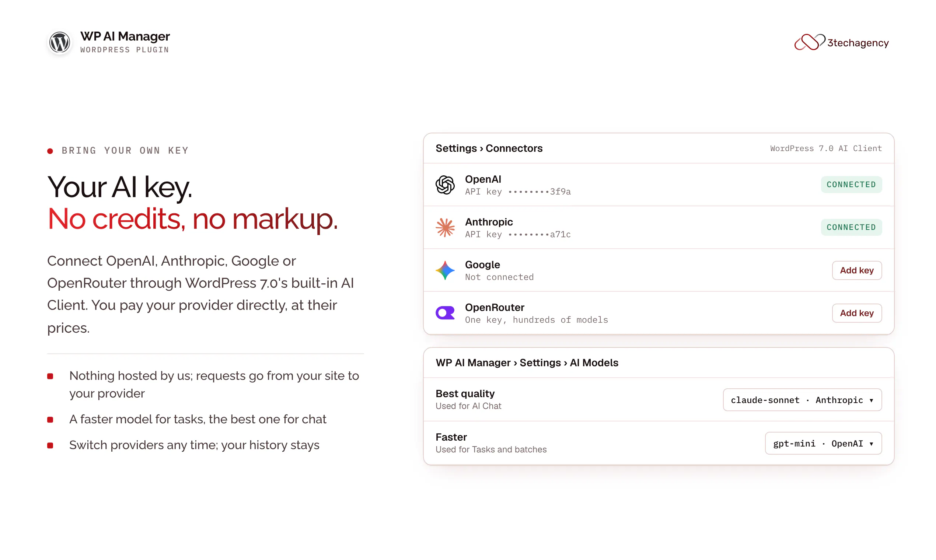This screenshot has width=936, height=560.
Task: Click 'WP AI Manager › Settings › AI Models' heading
Action: coord(527,363)
